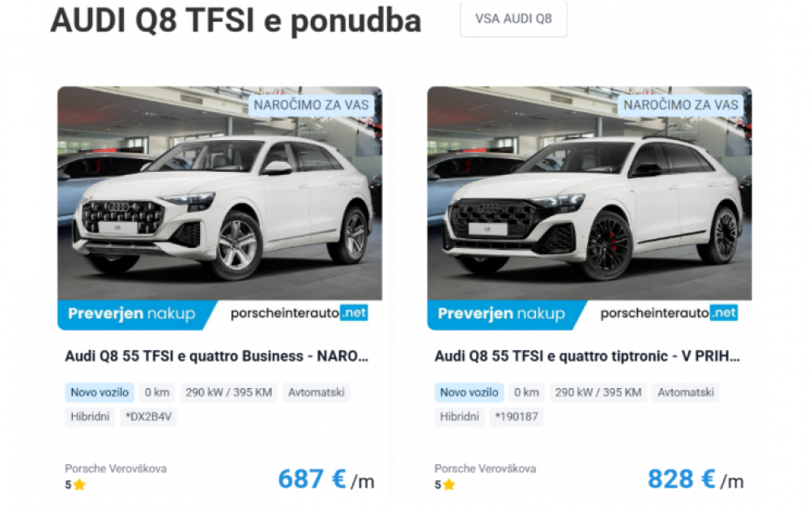Open the black-wheeled Audi Q8 tiptronic photo
Viewport: 812px width, 512px height.
589,193
